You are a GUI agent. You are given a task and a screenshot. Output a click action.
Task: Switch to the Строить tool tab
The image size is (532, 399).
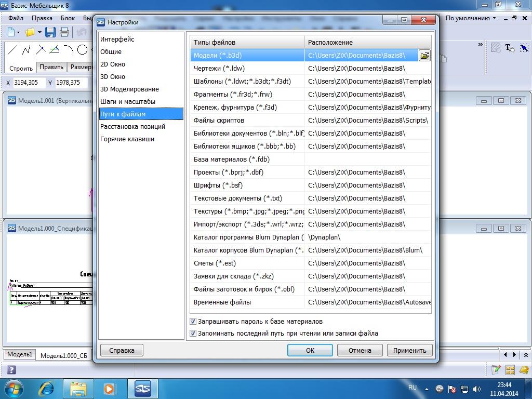click(21, 68)
